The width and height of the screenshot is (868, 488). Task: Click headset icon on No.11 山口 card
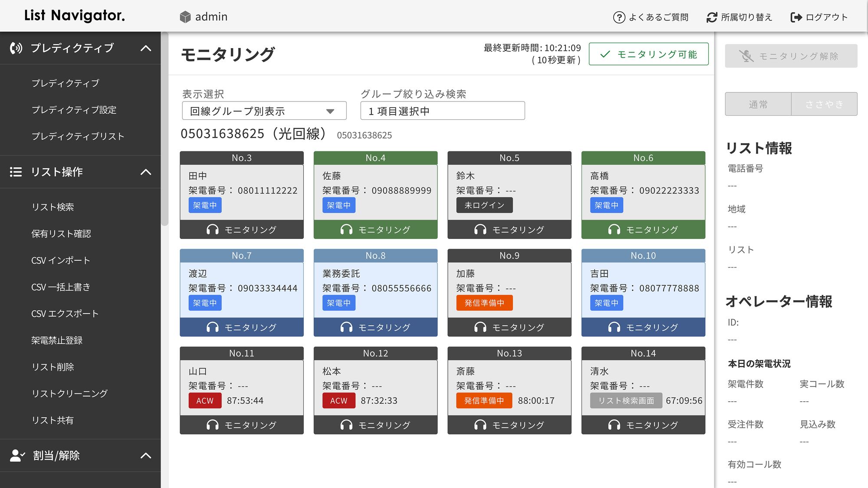click(x=213, y=425)
